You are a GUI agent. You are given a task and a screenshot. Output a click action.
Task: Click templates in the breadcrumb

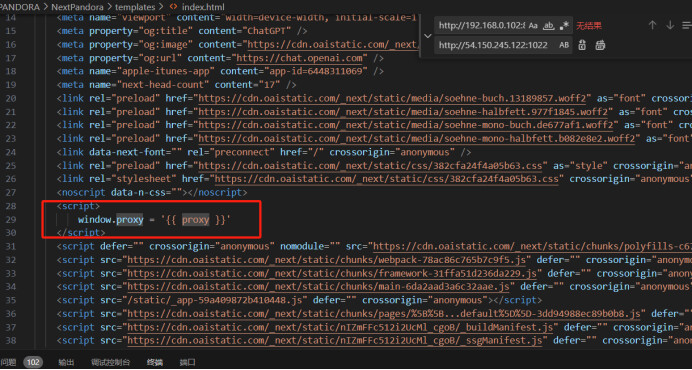click(x=135, y=7)
